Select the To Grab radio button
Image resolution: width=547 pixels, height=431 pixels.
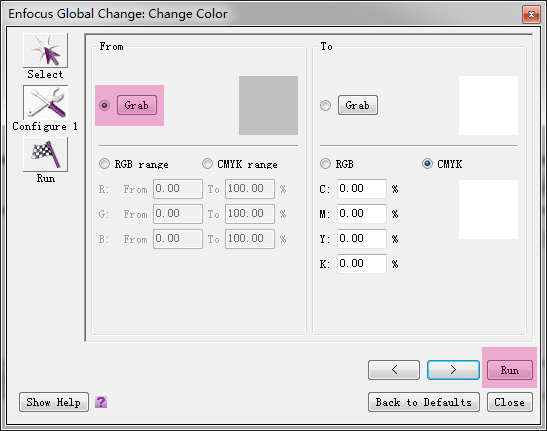click(325, 105)
